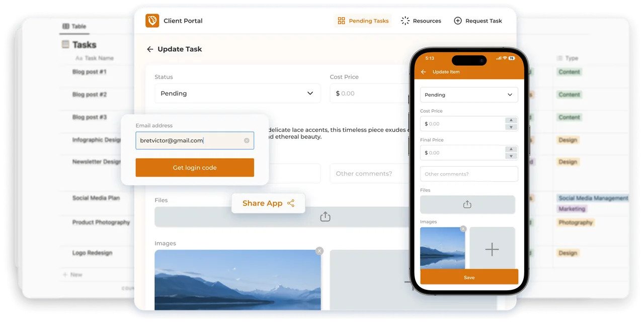Select the Blog post #2 row
644x322 pixels.
90,95
